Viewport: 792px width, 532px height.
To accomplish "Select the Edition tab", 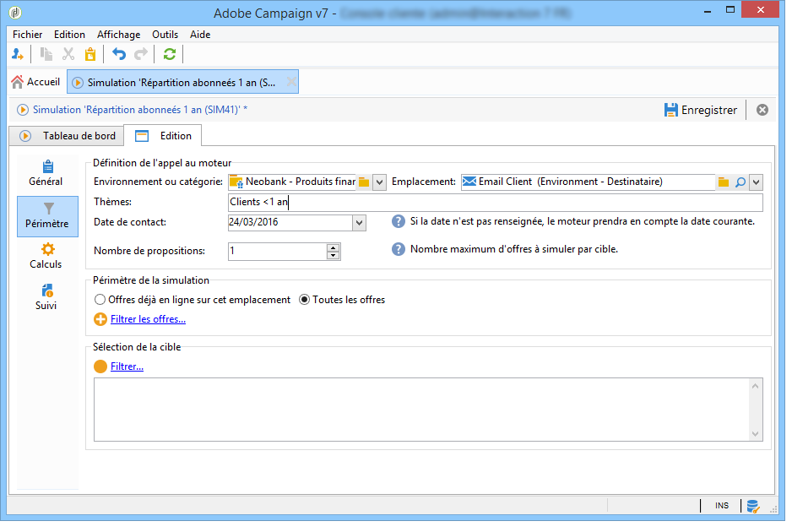I will pyautogui.click(x=163, y=136).
